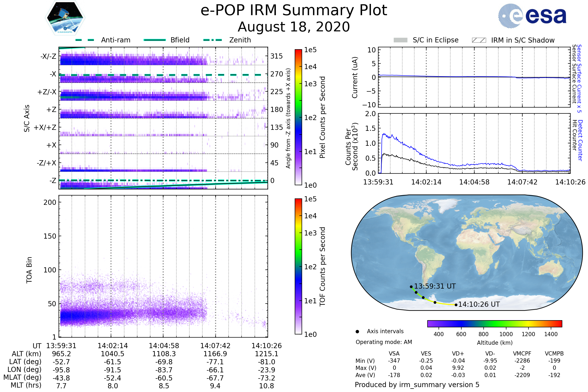The height and width of the screenshot is (392, 588).
Task: Click the Pixel Counts per Second colorbar
Action: 298,117
